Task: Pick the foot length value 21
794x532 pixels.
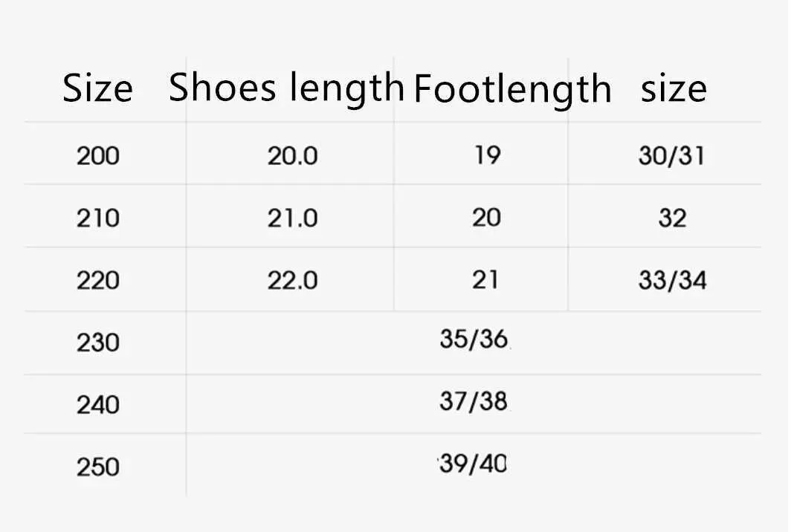Action: click(485, 280)
